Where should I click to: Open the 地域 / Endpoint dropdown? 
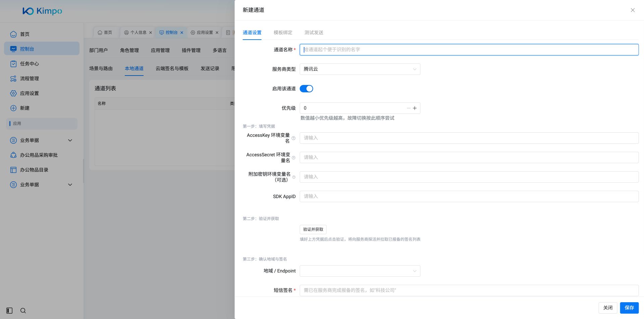pyautogui.click(x=360, y=271)
